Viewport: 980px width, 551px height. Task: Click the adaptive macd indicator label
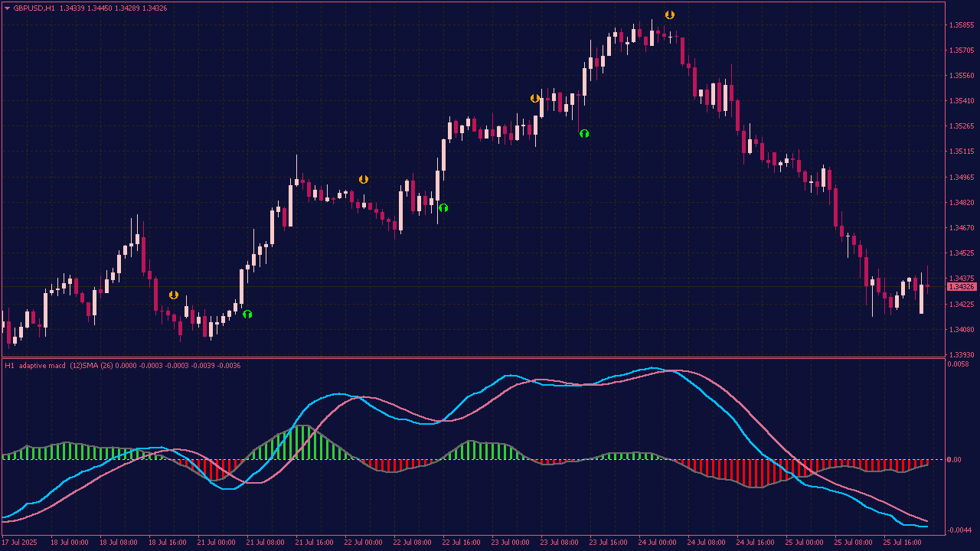tap(43, 365)
